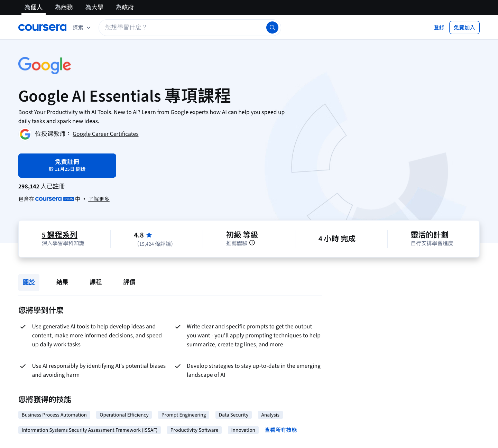The image size is (498, 448).
Task: Click the 免費加入 join button
Action: [x=464, y=28]
